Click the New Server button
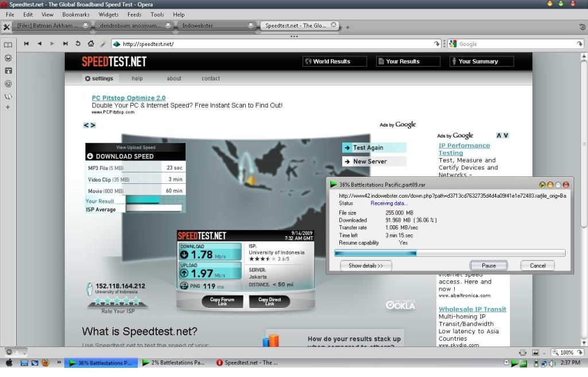588x377 pixels. [374, 161]
